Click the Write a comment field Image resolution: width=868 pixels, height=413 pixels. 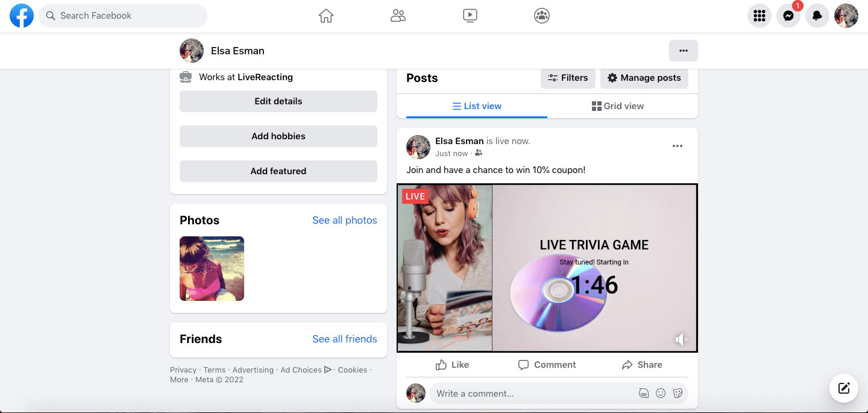[558, 393]
